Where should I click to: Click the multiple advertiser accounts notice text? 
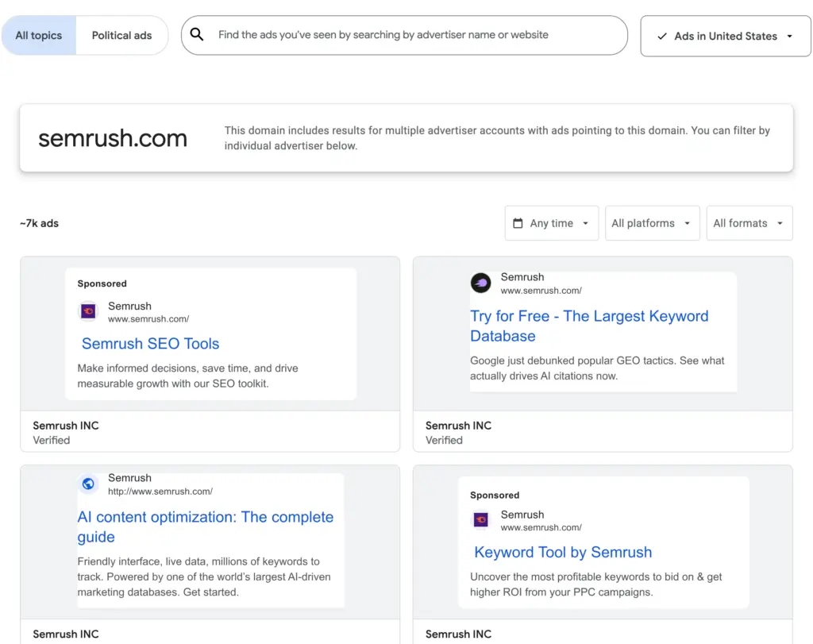(497, 138)
